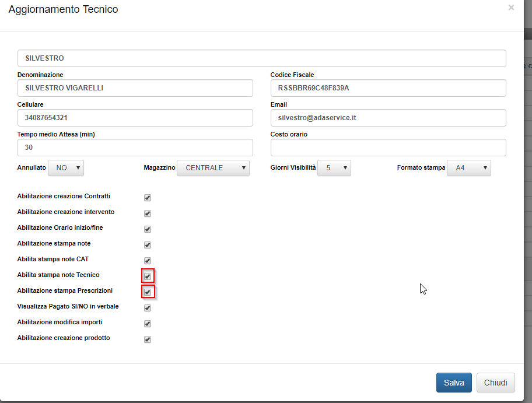Click the Giorni Visibilità label
Screen dimensions: 532x403
[293, 167]
